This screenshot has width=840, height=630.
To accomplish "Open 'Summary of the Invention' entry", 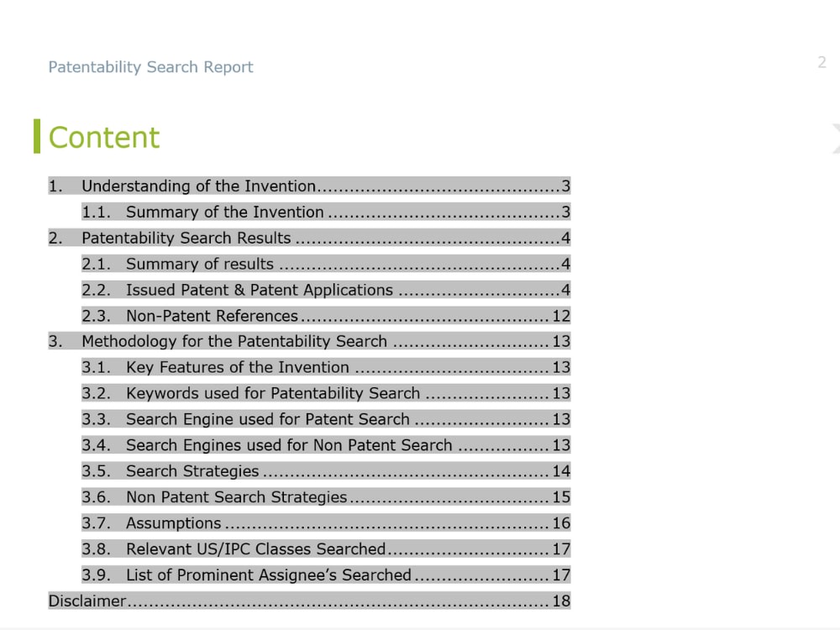I will 223,212.
